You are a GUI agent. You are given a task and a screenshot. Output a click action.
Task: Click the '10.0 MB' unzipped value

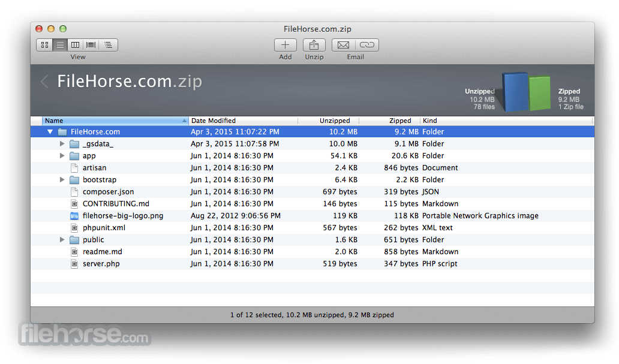click(344, 144)
